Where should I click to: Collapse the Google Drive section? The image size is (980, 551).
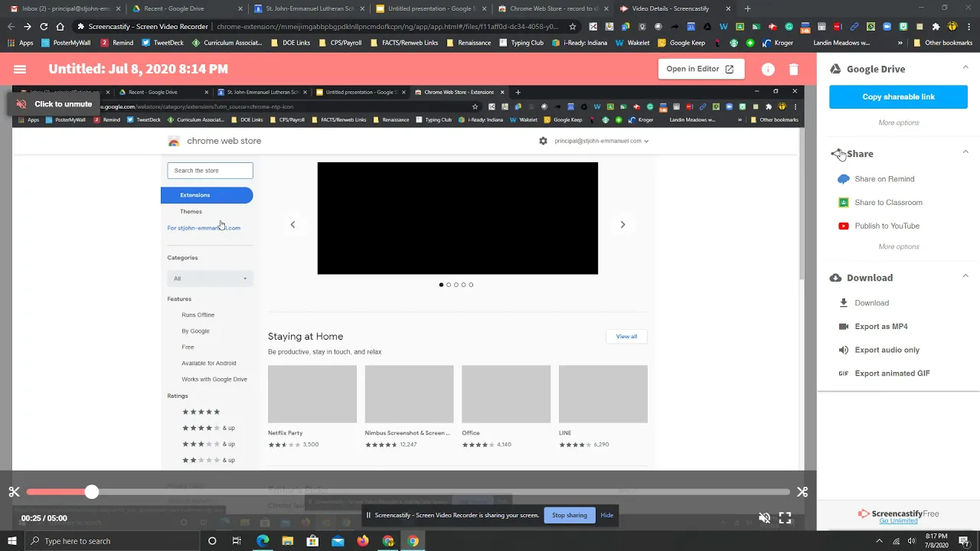[965, 68]
